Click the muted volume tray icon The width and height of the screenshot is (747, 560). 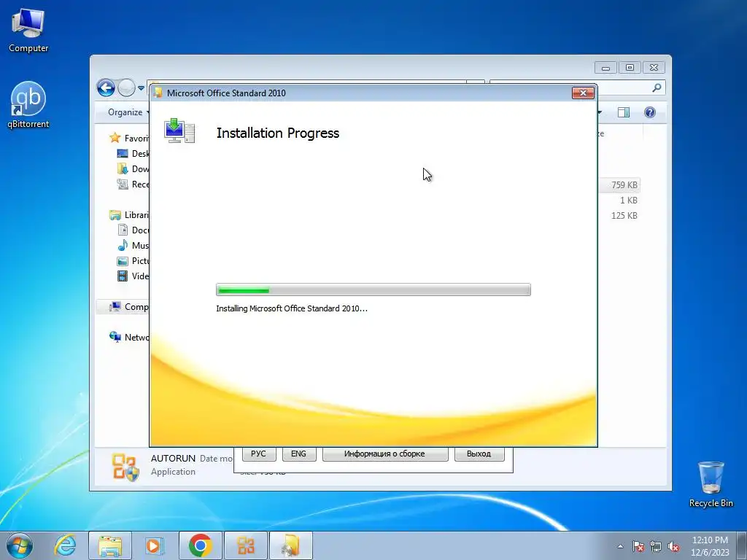(673, 546)
